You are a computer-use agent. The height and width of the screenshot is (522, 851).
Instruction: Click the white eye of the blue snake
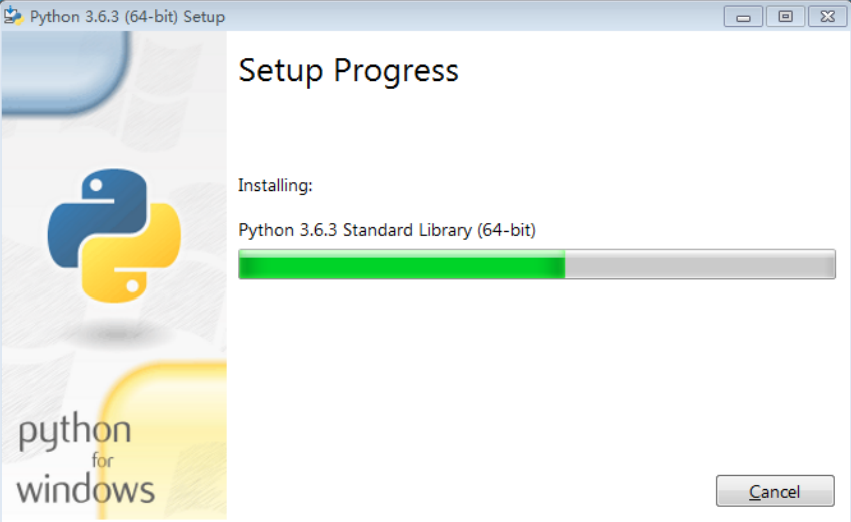96,186
